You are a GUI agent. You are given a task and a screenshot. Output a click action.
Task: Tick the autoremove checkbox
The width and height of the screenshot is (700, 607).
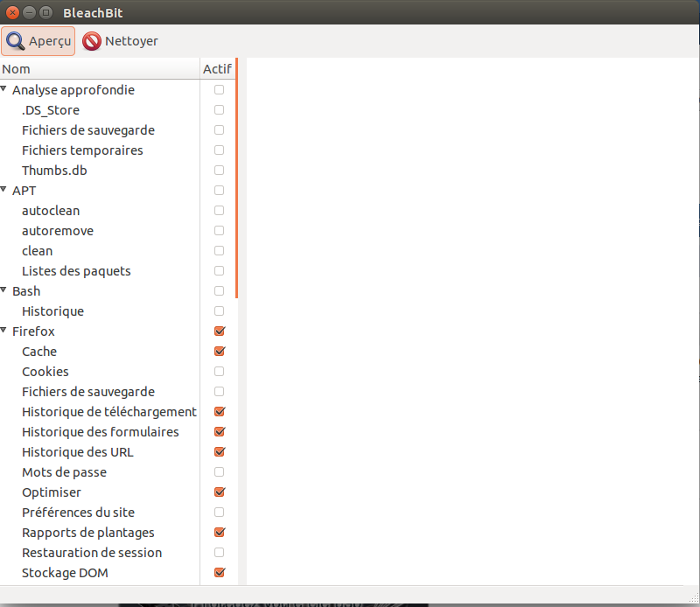click(x=219, y=230)
